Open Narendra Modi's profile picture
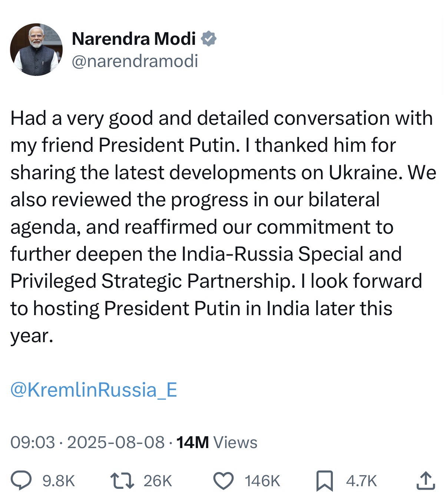 coord(36,50)
